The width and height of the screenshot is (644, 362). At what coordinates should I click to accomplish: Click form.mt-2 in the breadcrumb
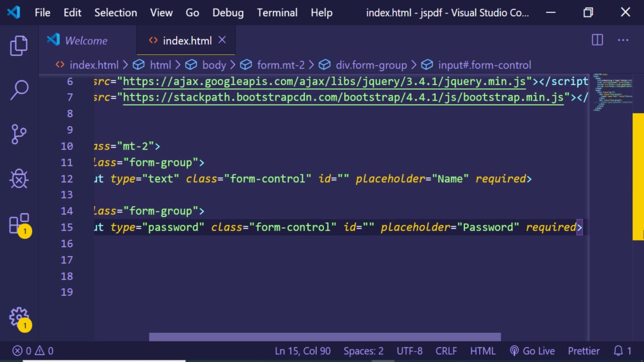coord(280,65)
